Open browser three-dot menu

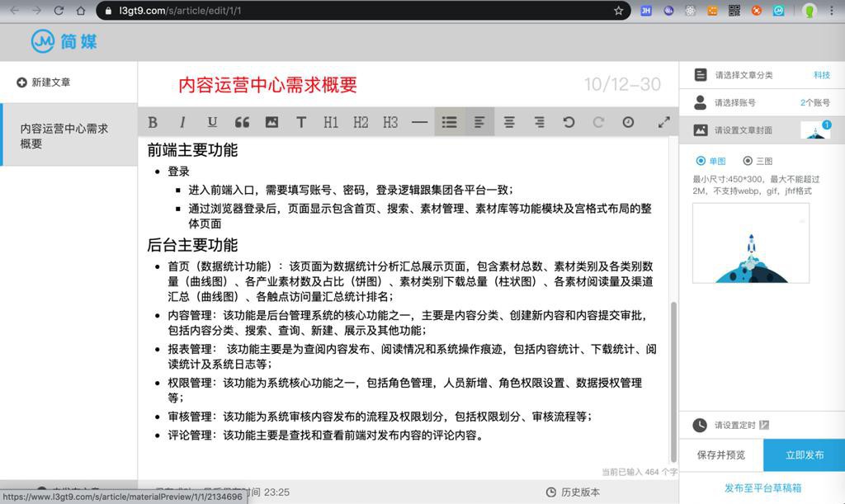coord(832,11)
